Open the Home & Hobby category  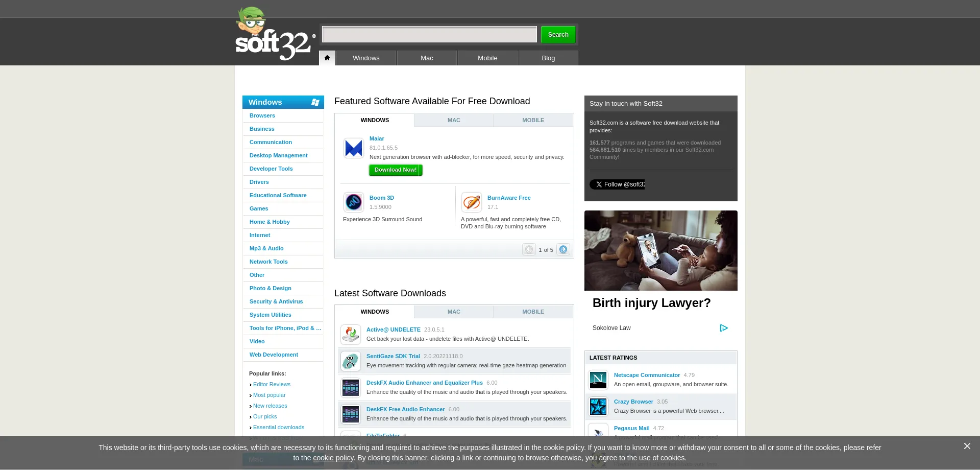click(269, 222)
